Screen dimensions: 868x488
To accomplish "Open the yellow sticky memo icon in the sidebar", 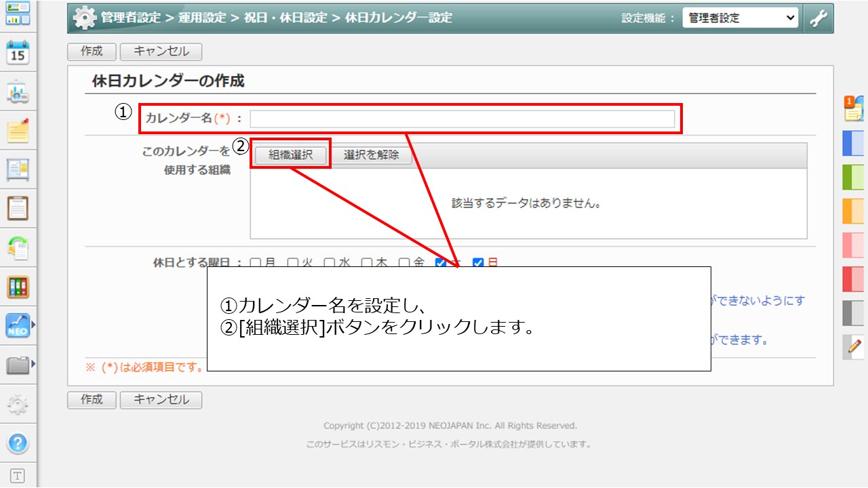I will [x=18, y=130].
